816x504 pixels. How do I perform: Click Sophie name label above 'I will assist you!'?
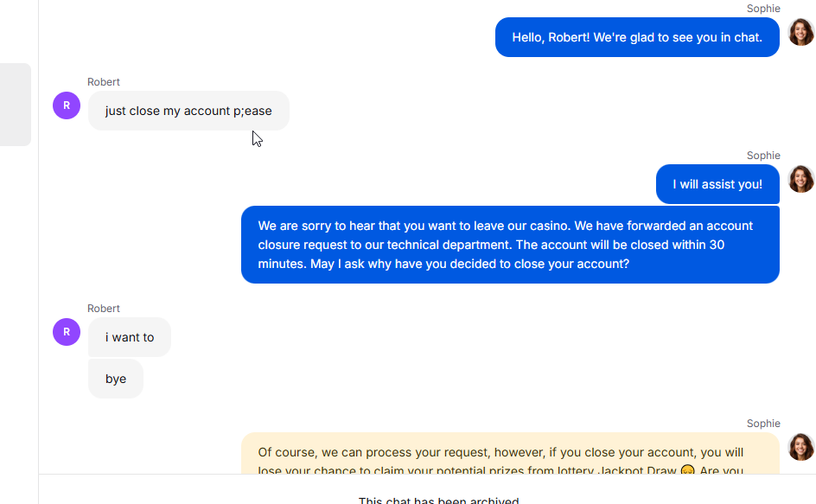763,155
